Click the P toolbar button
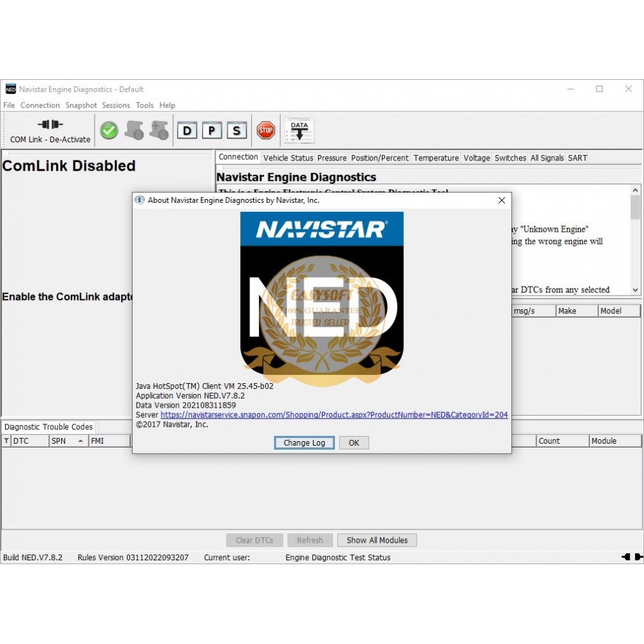Screen dimensions: 644x644 coord(212,131)
